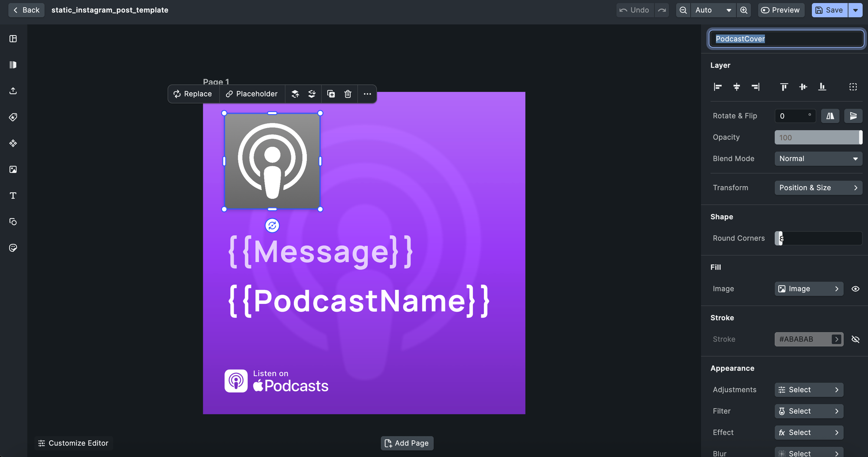Click the redo arrow icon
The height and width of the screenshot is (457, 868).
point(662,10)
